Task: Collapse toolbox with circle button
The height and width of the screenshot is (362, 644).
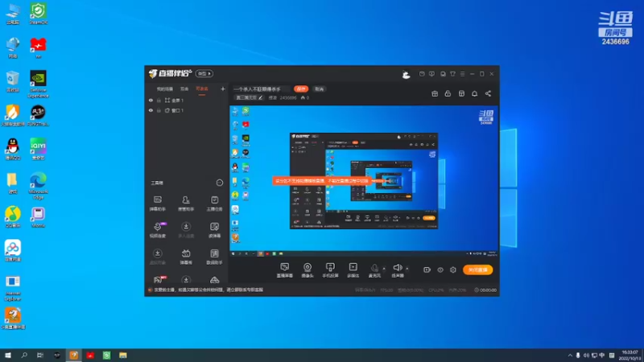Action: [220, 183]
